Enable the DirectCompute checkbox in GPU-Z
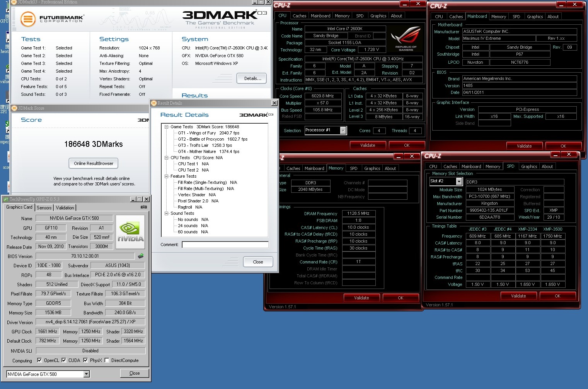The image size is (588, 389). tap(107, 360)
